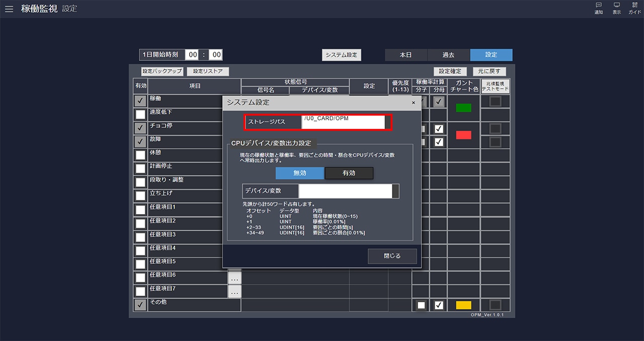Select 有効 for CPU device output

[x=349, y=173]
